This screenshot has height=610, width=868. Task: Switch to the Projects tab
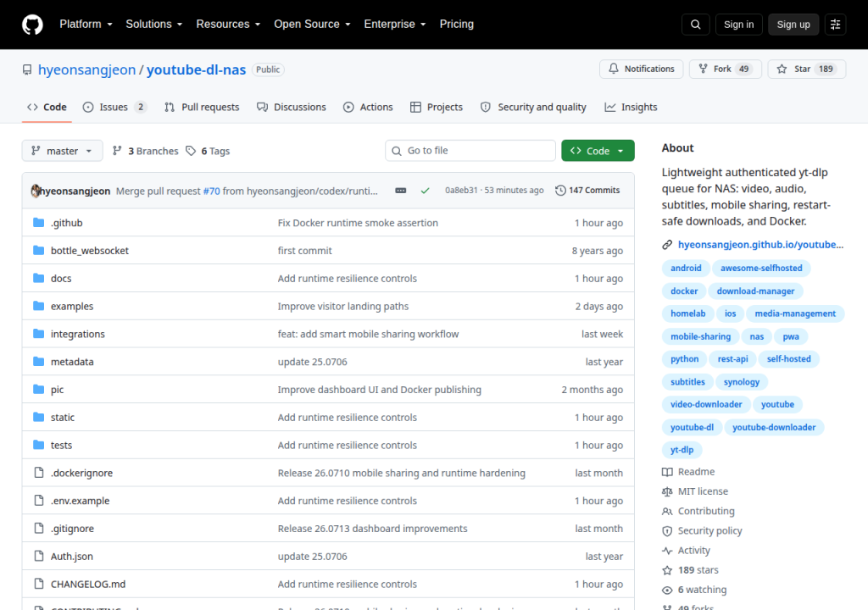point(437,108)
